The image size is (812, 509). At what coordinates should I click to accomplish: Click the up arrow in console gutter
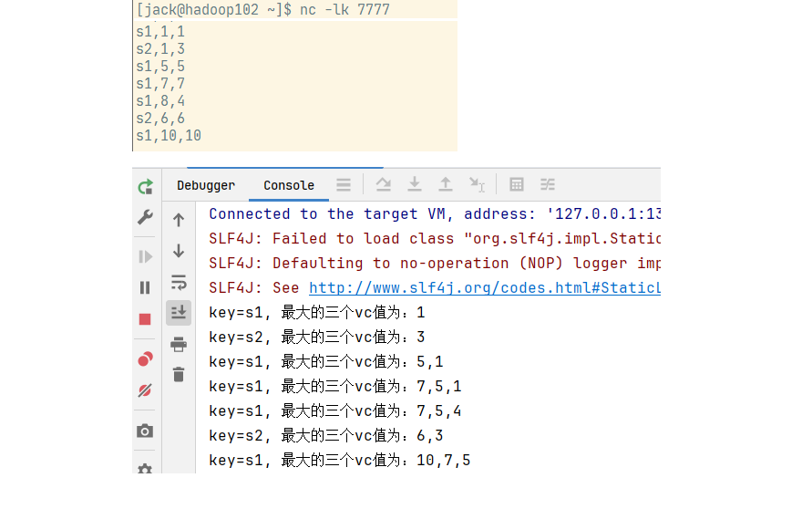(x=179, y=220)
